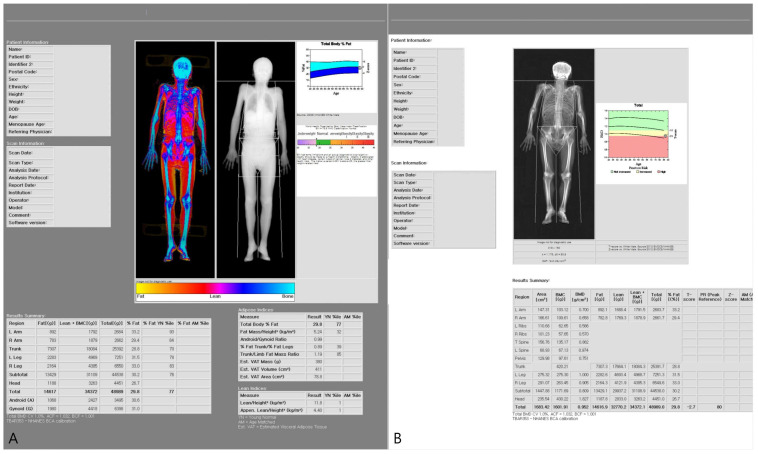Select the Institution label in panel B
The width and height of the screenshot is (758, 454).
(404, 213)
